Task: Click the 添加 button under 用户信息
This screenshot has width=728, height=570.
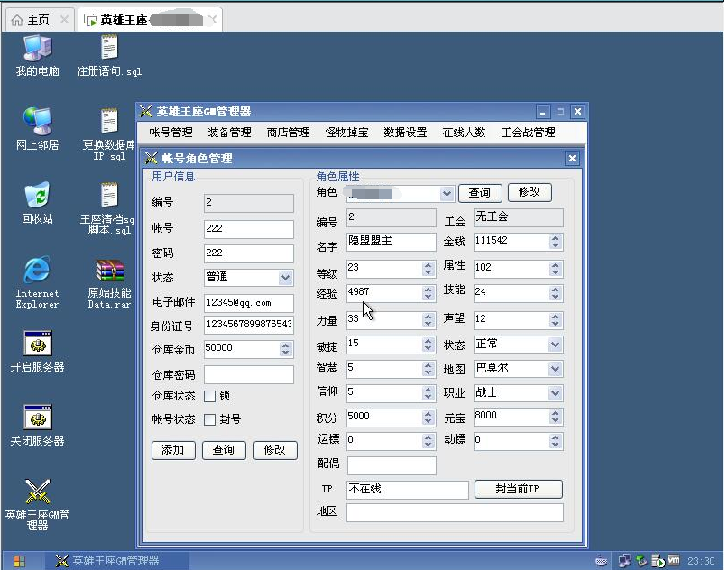Action: [x=172, y=450]
